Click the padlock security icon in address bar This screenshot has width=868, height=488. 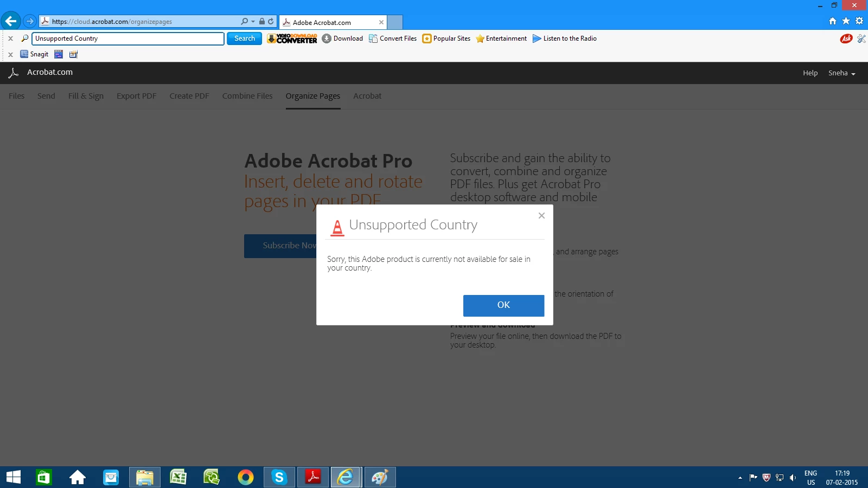(262, 21)
